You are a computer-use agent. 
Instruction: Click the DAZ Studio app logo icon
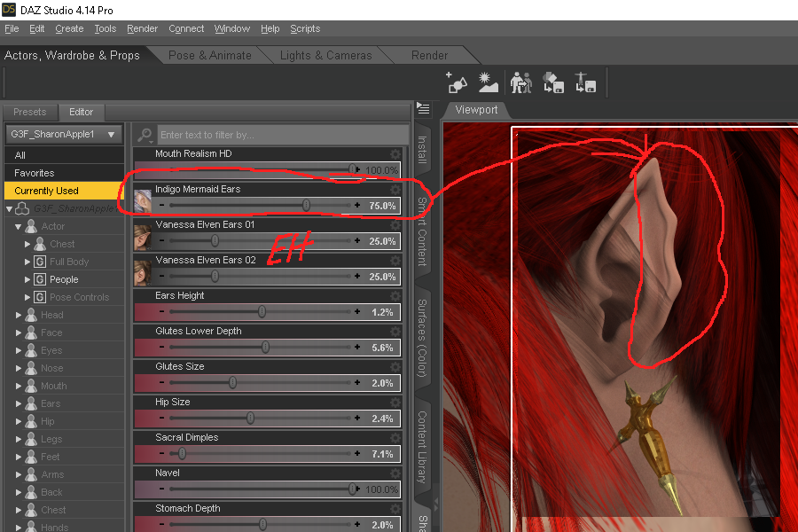9,9
